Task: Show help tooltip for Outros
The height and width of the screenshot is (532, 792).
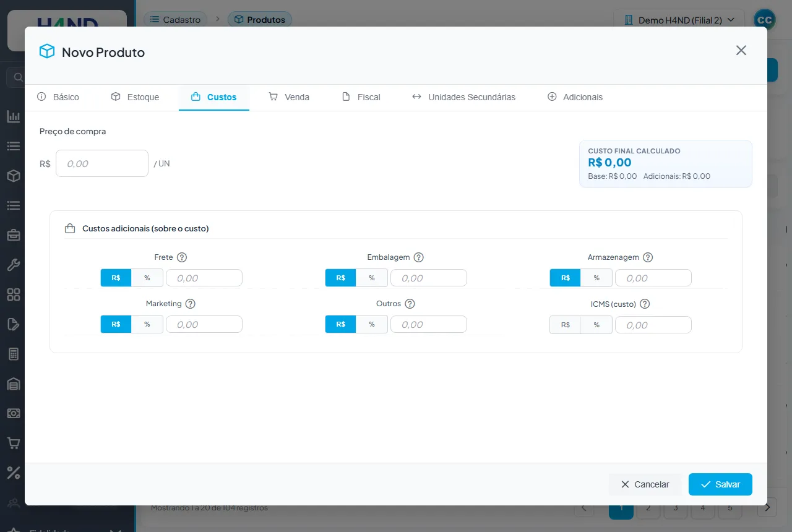Action: [410, 304]
